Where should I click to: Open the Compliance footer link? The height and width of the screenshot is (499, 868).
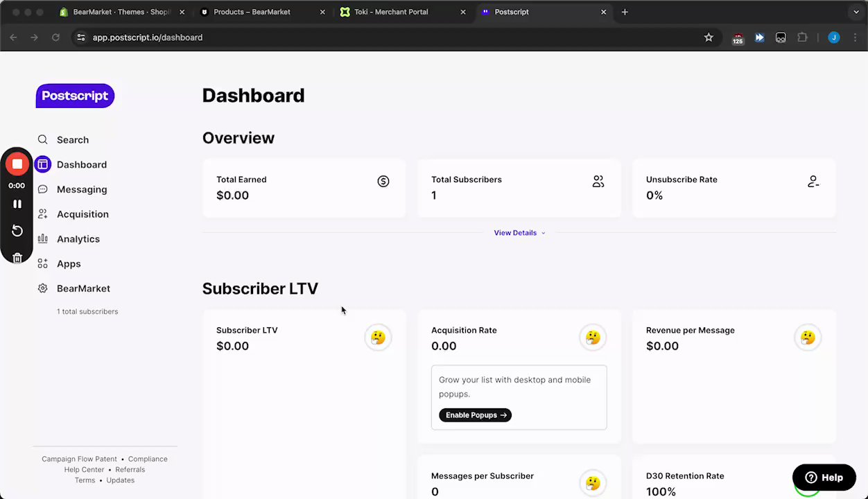pos(148,459)
